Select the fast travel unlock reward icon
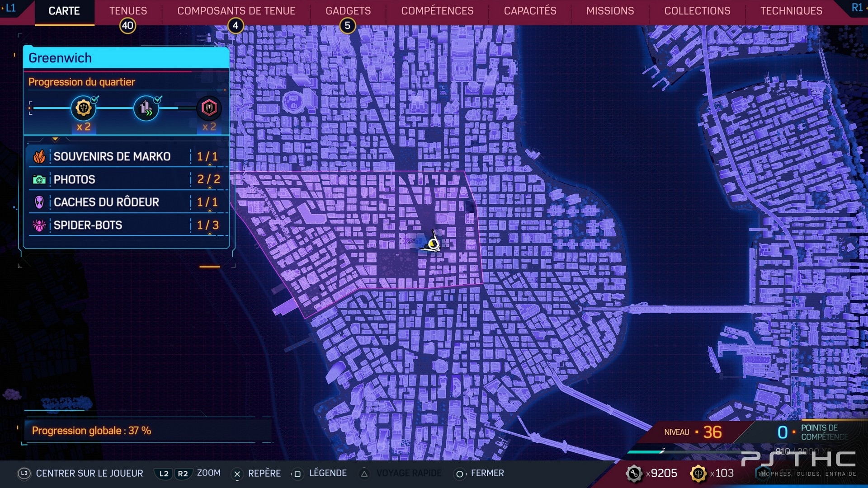The image size is (868, 488). 146,108
